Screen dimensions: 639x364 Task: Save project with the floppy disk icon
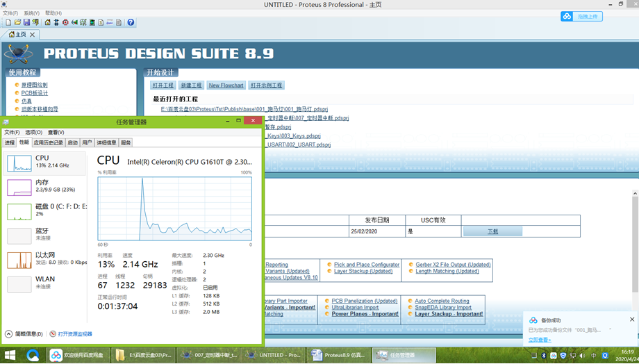tap(26, 22)
